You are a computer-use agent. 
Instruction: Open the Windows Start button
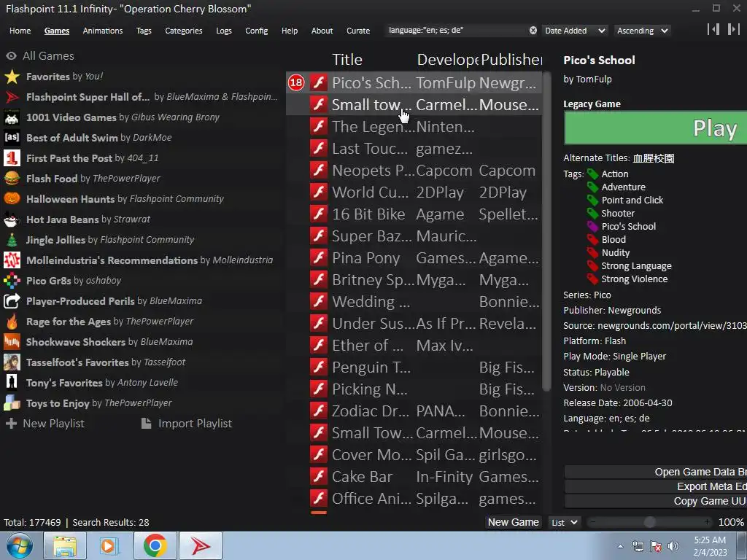tap(20, 545)
